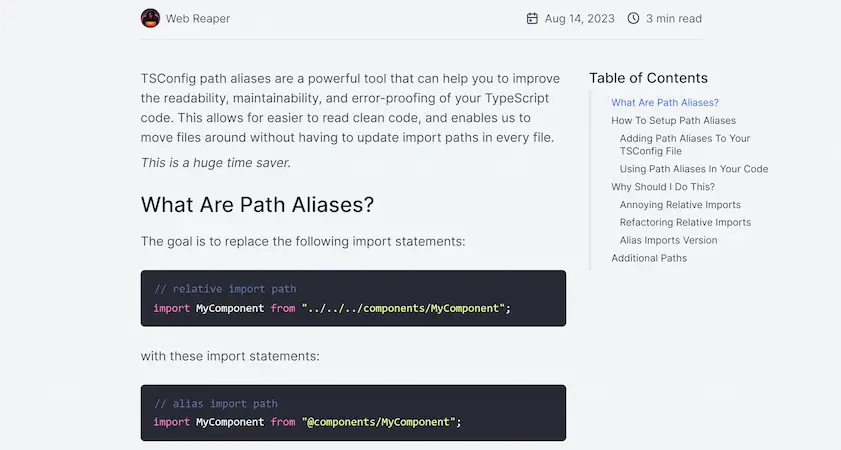This screenshot has width=841, height=450.
Task: Jump to What Are Path Aliases? section
Action: click(665, 102)
